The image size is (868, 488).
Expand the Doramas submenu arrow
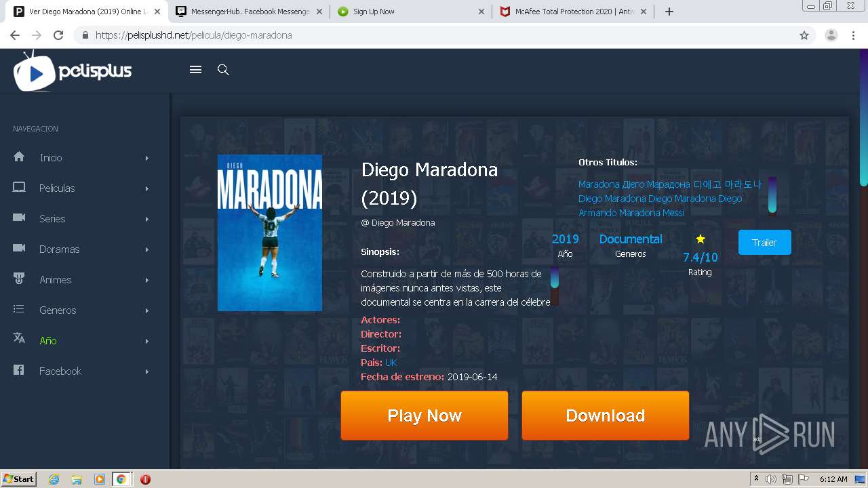[146, 249]
